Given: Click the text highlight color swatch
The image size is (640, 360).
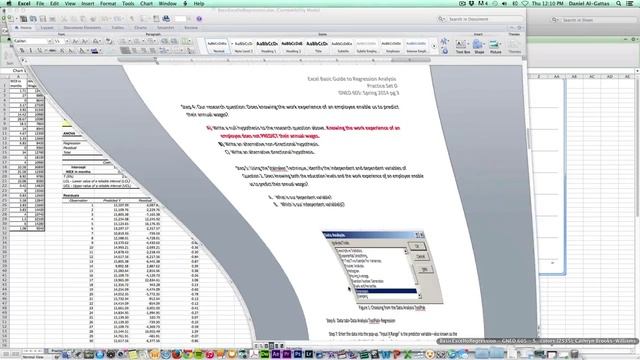Looking at the screenshot, I should (94, 51).
